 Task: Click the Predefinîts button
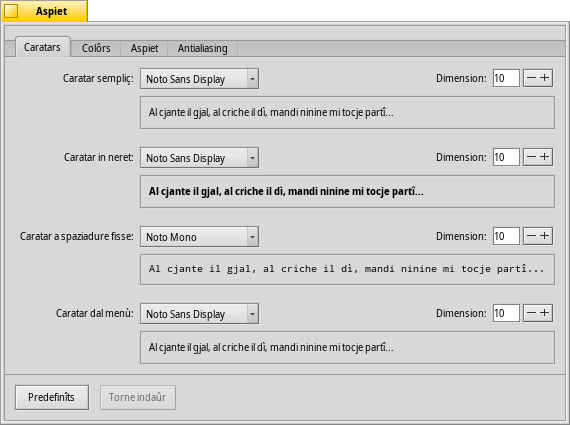coord(52,397)
